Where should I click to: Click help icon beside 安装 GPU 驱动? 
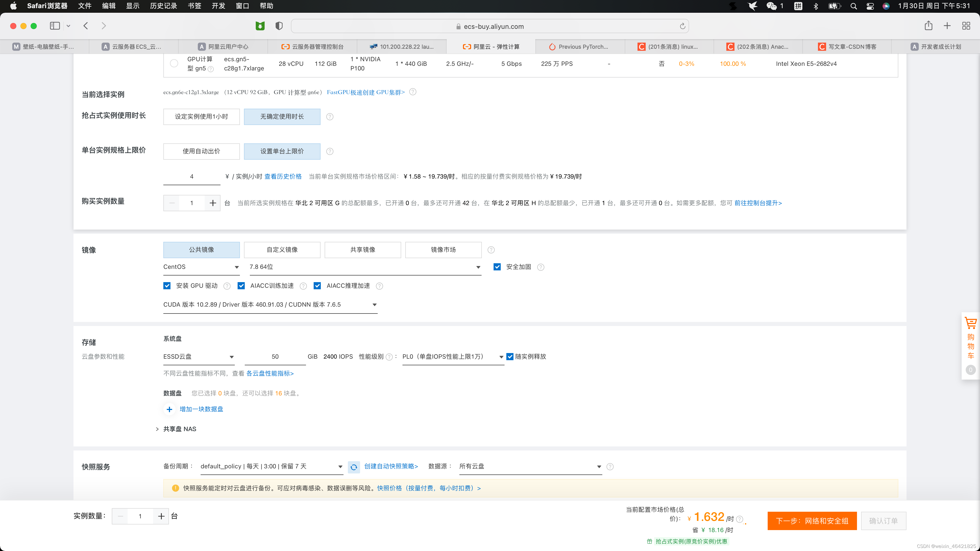227,286
